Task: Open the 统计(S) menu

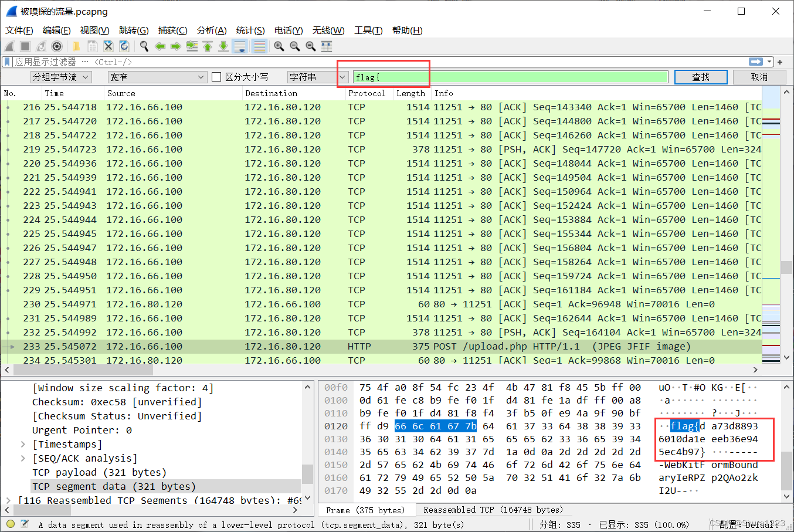Action: pyautogui.click(x=250, y=31)
